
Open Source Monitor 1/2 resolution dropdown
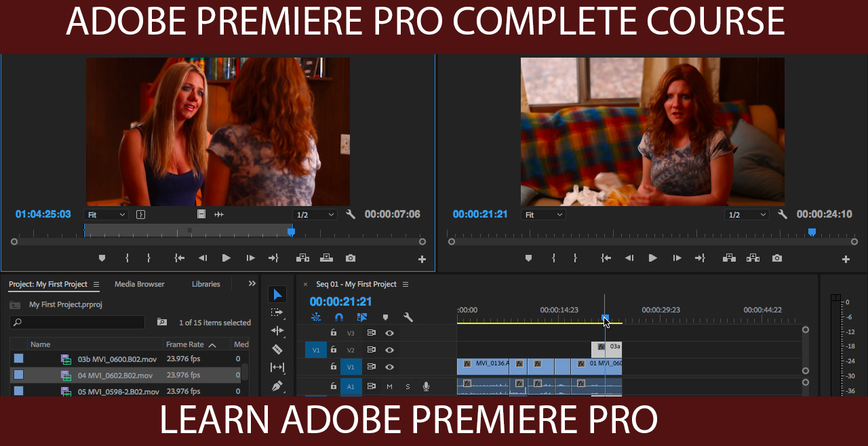coord(315,214)
